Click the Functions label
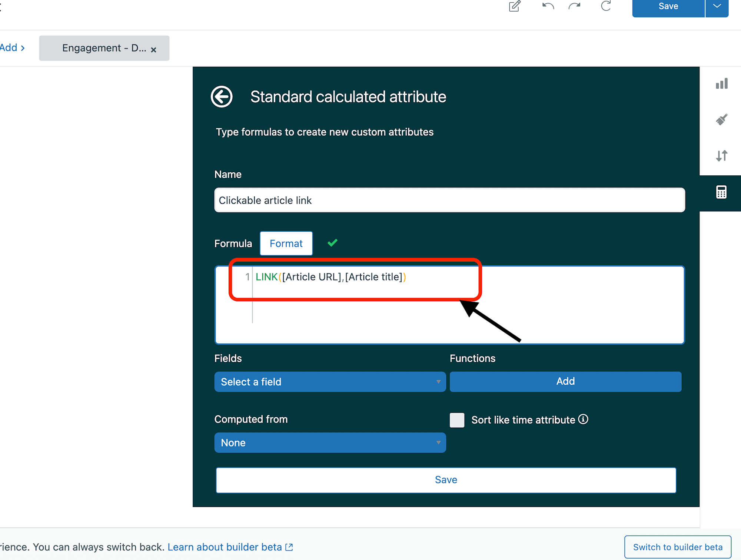 coord(472,358)
